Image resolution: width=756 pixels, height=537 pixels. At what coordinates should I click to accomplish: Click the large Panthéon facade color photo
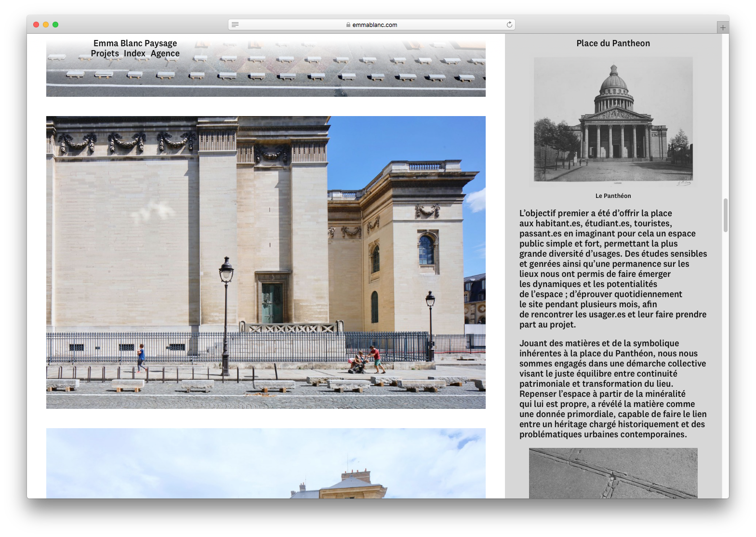click(x=265, y=262)
